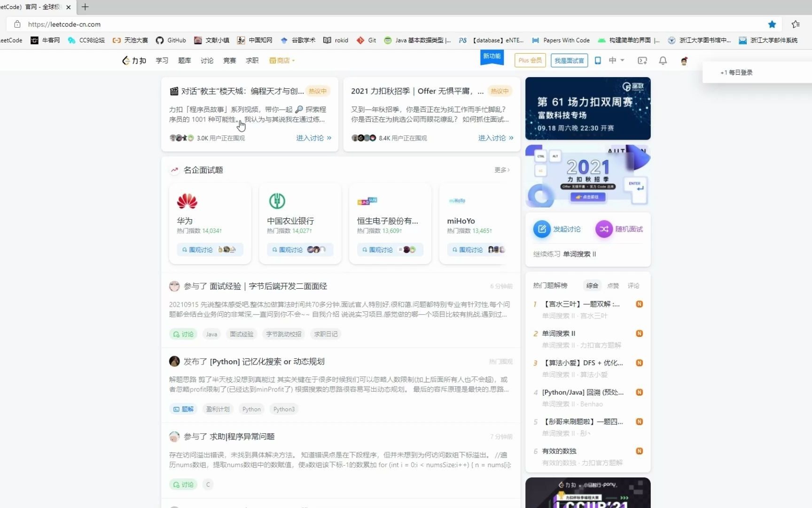The width and height of the screenshot is (812, 508).
Task: Click the Python3 tag
Action: 284,409
